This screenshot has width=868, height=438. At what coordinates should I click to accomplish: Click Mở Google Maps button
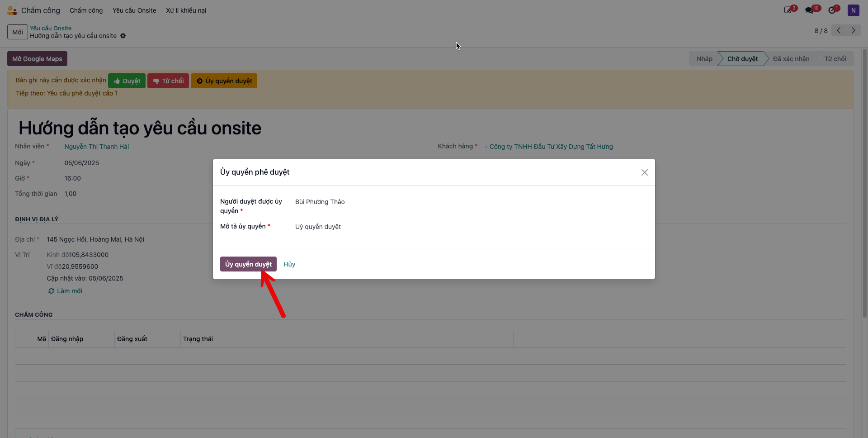[x=37, y=59]
